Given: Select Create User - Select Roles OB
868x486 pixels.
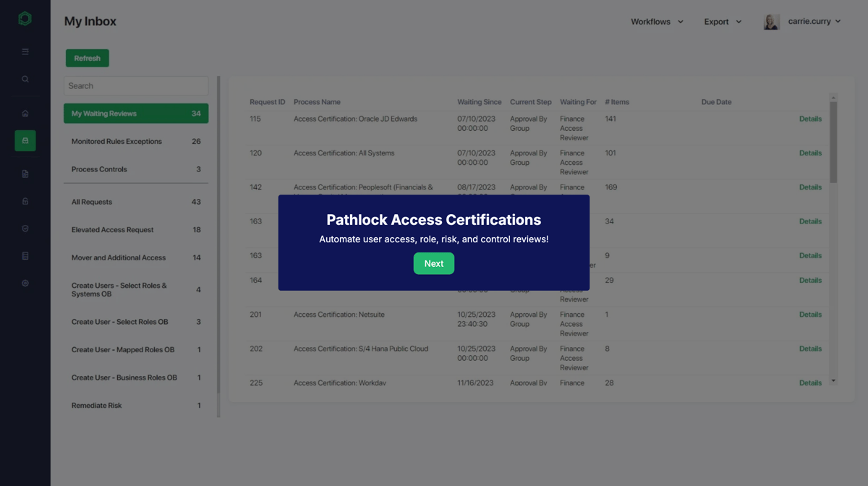Looking at the screenshot, I should pos(136,322).
